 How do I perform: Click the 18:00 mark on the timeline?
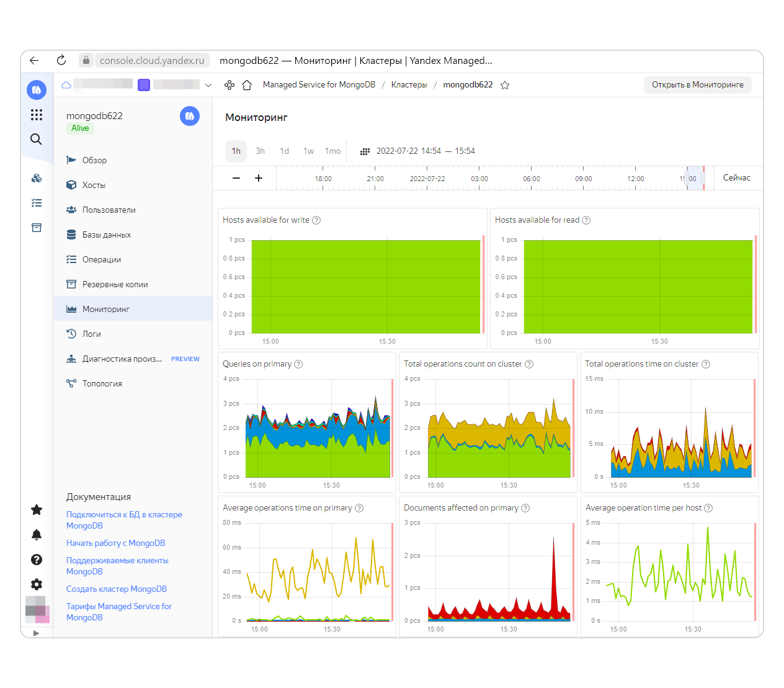(323, 179)
